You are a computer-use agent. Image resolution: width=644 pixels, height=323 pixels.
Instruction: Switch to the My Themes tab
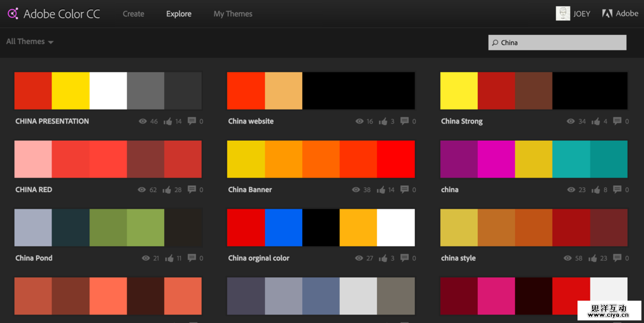click(x=233, y=14)
